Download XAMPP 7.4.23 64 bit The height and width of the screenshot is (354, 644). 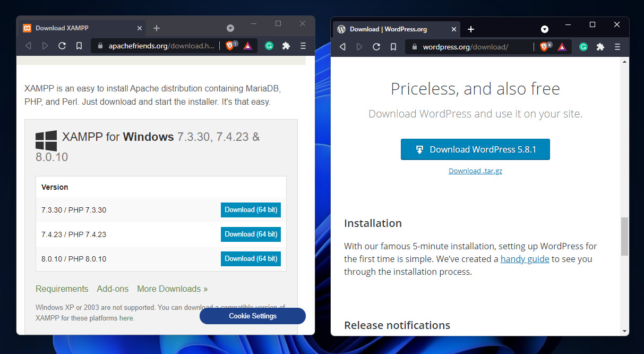point(251,234)
